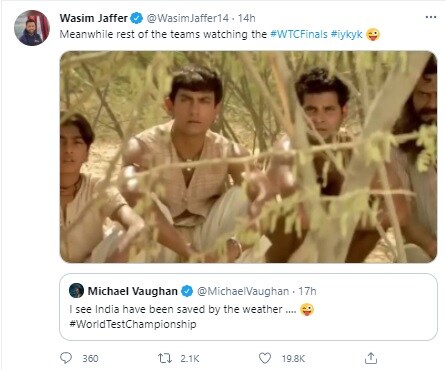Open the 17h quoted tweet timestamp

tap(307, 291)
